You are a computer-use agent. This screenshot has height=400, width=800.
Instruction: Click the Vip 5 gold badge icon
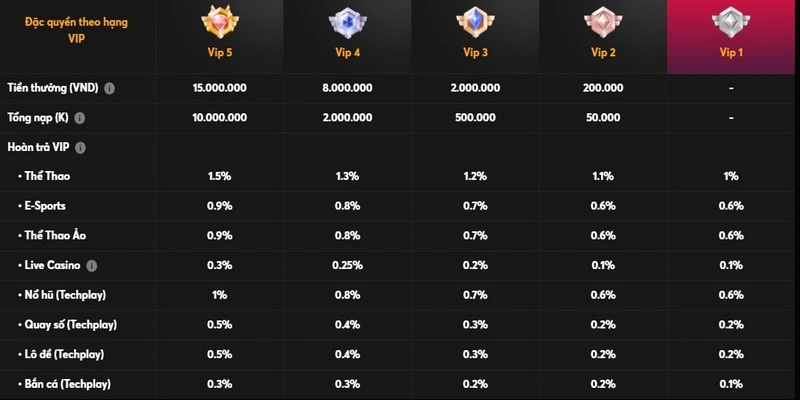point(218,24)
